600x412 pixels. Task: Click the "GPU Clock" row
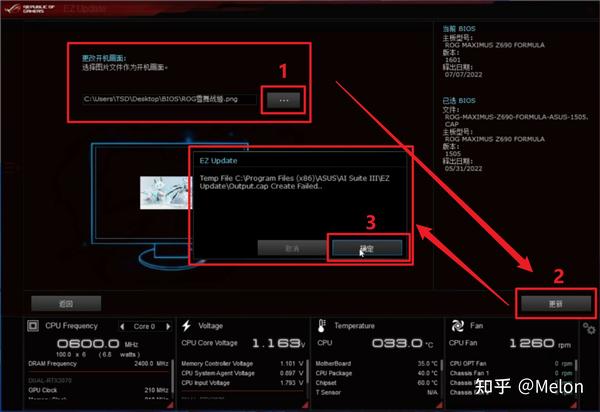click(x=98, y=390)
